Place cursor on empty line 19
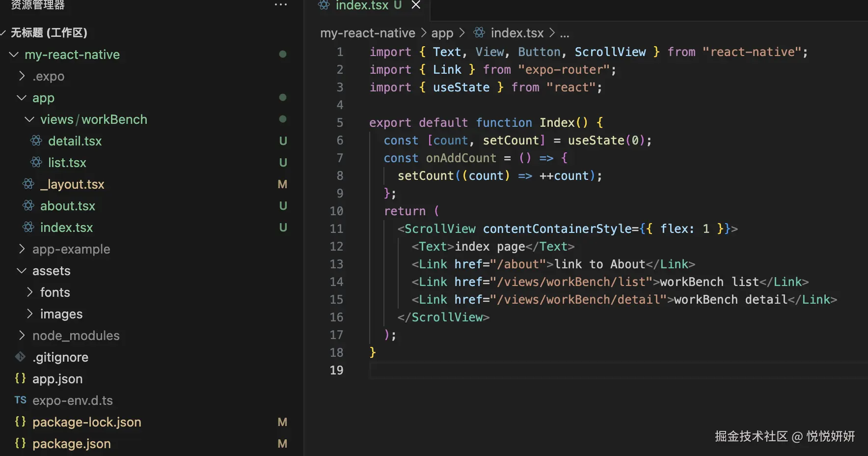868x456 pixels. pos(618,370)
